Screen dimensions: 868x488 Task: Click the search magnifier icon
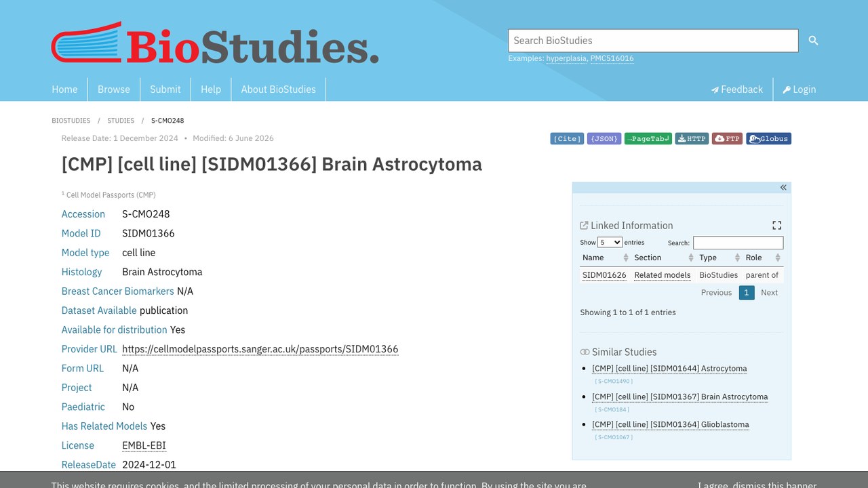tap(813, 41)
